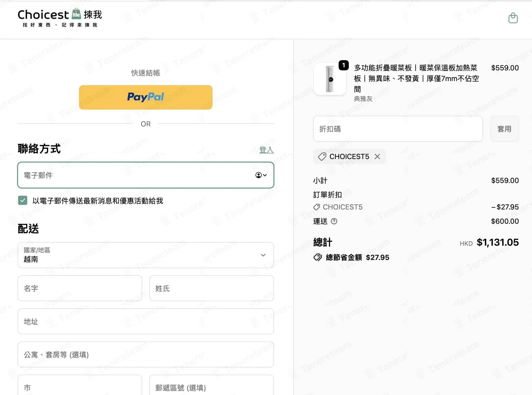Pay with the PayPal express button
This screenshot has width=532, height=395.
tap(146, 97)
